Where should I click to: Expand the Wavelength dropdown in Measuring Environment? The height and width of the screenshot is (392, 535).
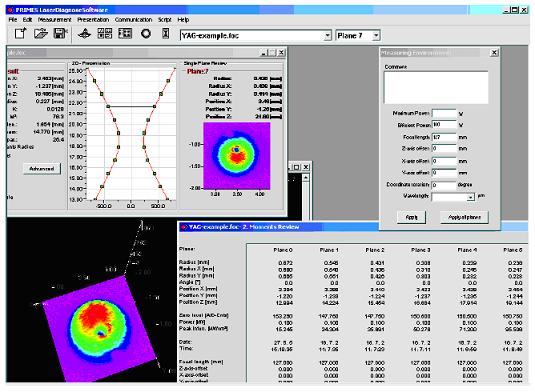(x=471, y=197)
